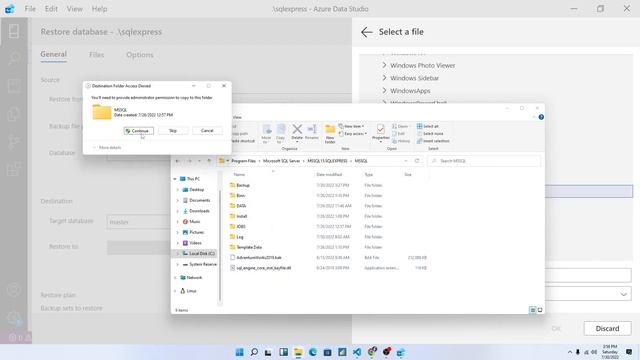Click Select none in Explorer ribbon

click(430, 134)
